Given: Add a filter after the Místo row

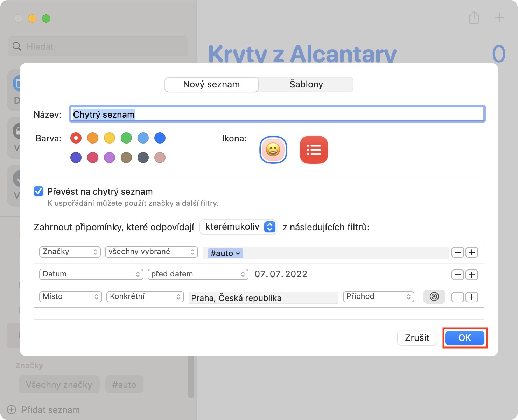Looking at the screenshot, I should [472, 297].
